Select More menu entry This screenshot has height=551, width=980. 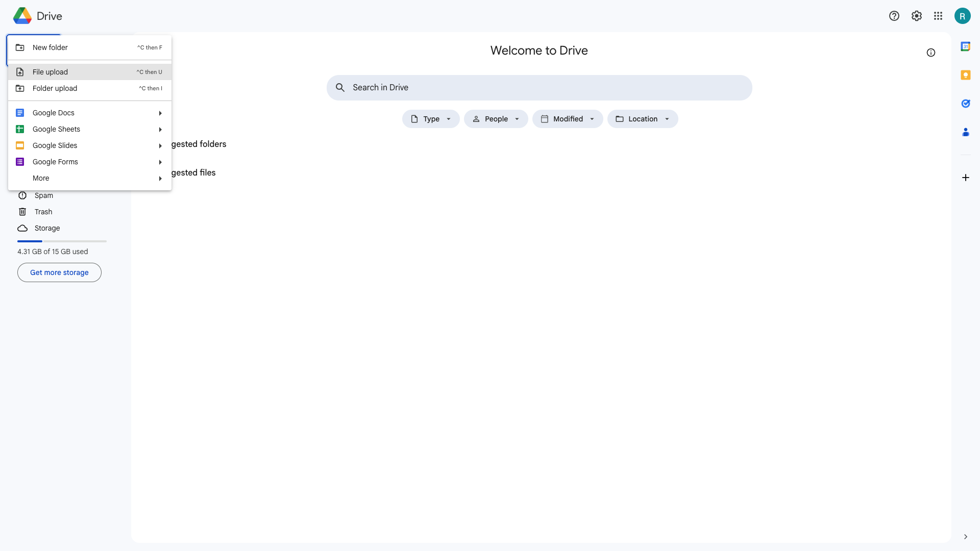[x=90, y=178]
